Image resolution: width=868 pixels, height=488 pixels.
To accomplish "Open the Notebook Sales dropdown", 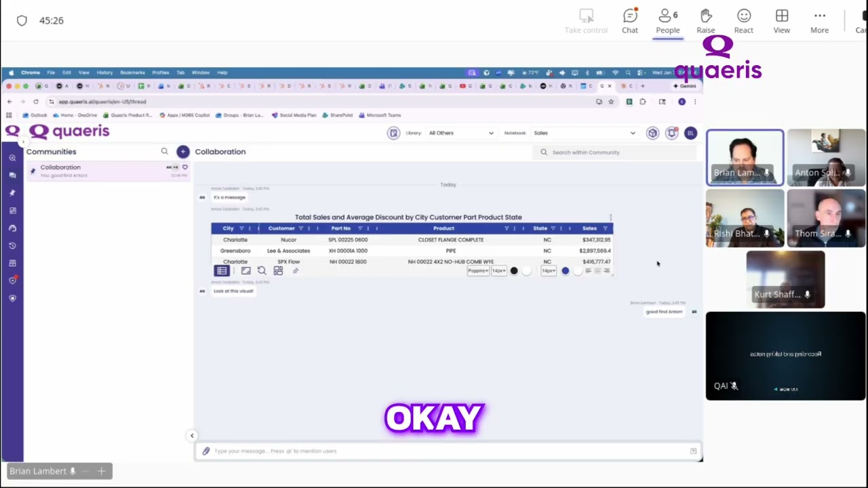I will coord(584,133).
